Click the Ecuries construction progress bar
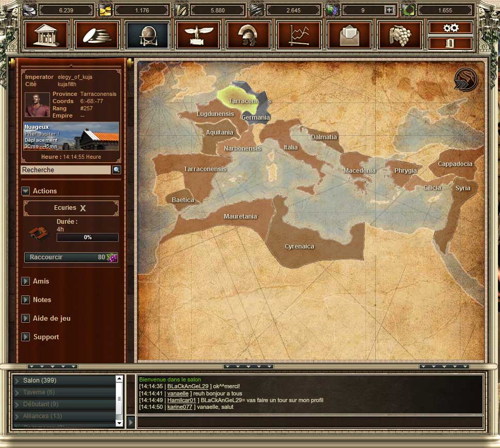Viewport: 500px width, 448px height. [87, 238]
